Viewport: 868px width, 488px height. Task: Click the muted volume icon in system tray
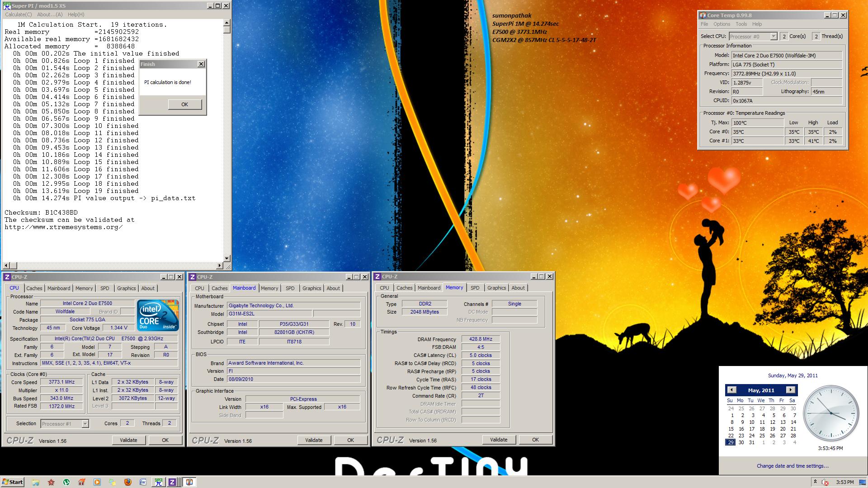[825, 482]
